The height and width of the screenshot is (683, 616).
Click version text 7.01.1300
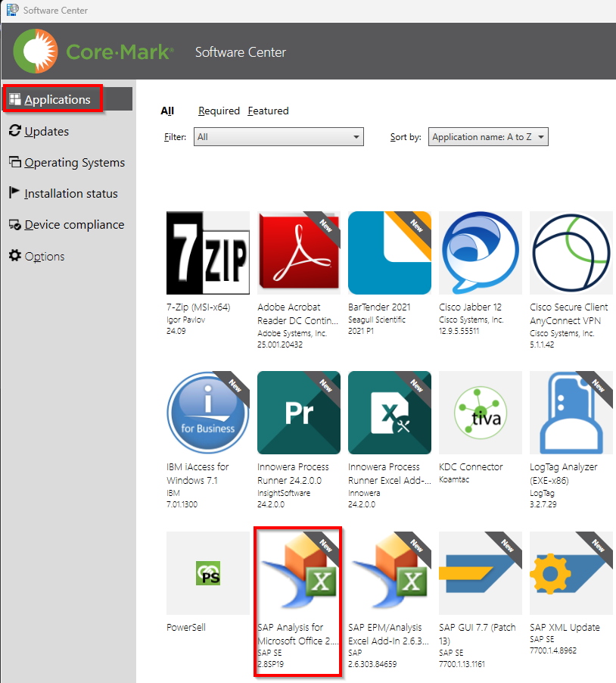tap(182, 504)
